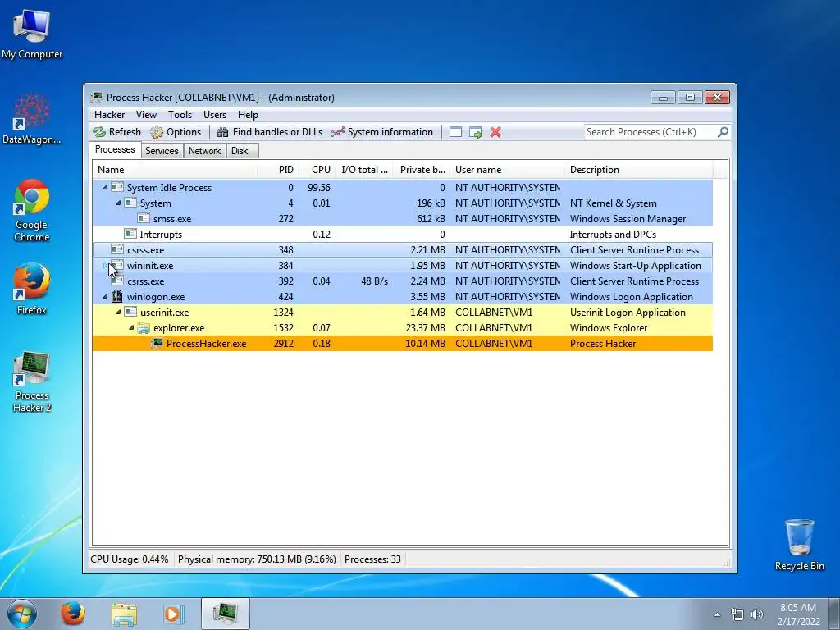Click the Search Processes input field

651,132
